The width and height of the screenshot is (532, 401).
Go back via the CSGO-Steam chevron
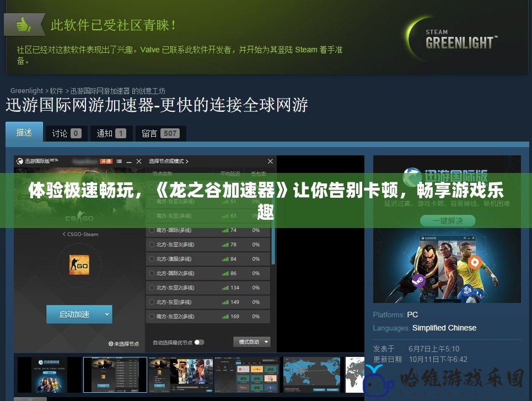tap(64, 234)
